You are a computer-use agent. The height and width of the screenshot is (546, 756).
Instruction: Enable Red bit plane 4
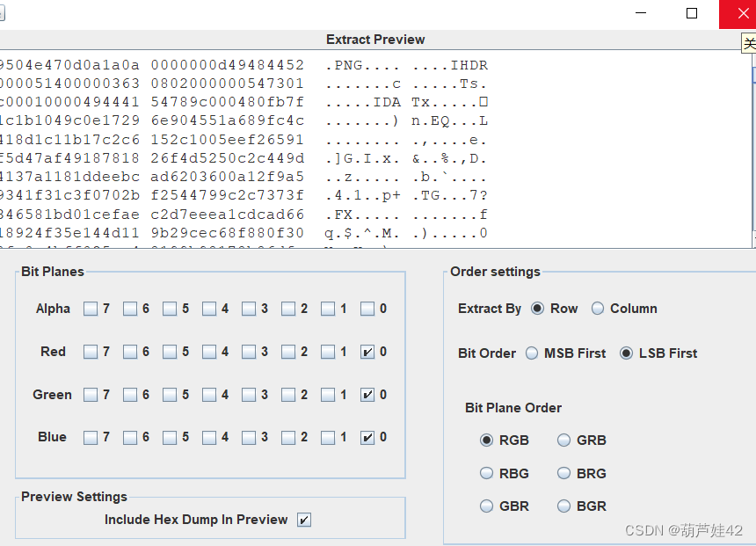click(208, 352)
